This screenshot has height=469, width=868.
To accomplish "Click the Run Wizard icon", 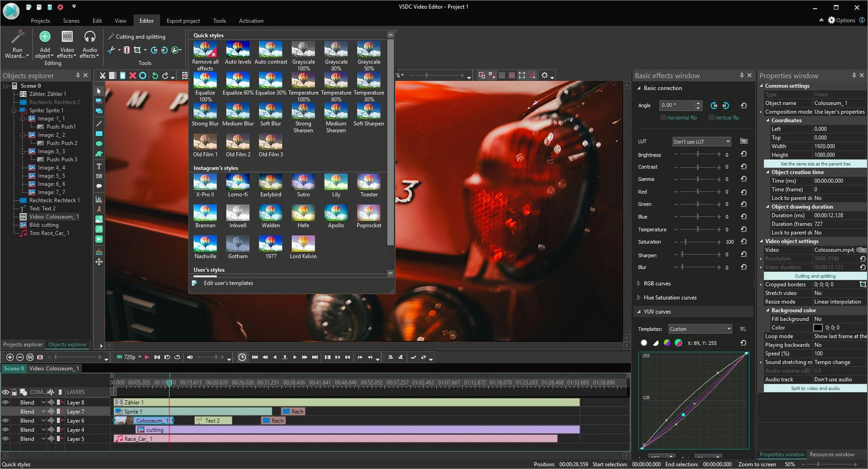I will point(17,38).
